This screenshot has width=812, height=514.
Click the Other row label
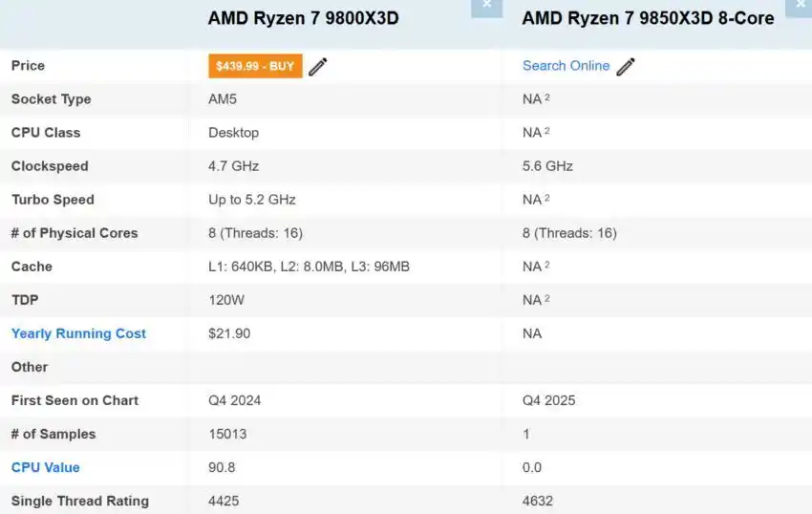point(30,367)
